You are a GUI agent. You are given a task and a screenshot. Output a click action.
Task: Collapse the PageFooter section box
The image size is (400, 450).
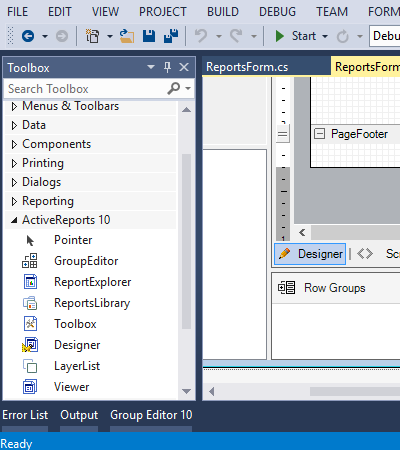tap(319, 134)
